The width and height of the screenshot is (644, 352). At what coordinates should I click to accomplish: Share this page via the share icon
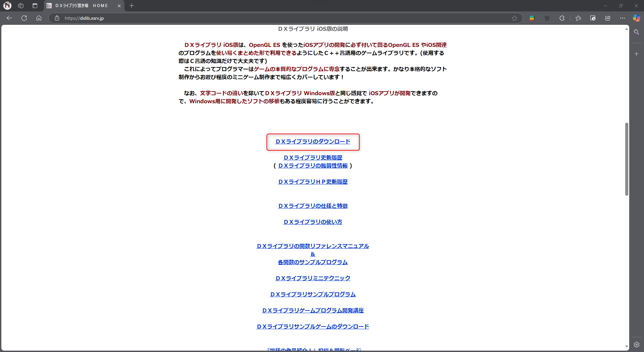(x=608, y=18)
